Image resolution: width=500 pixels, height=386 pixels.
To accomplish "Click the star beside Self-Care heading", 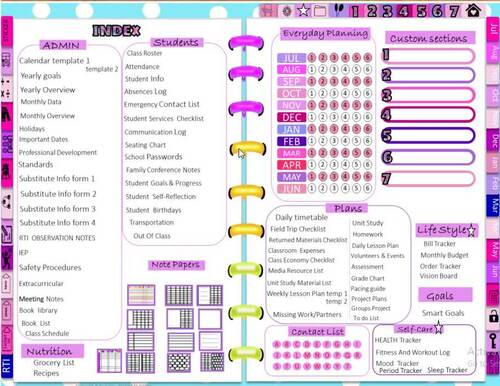I will (438, 327).
